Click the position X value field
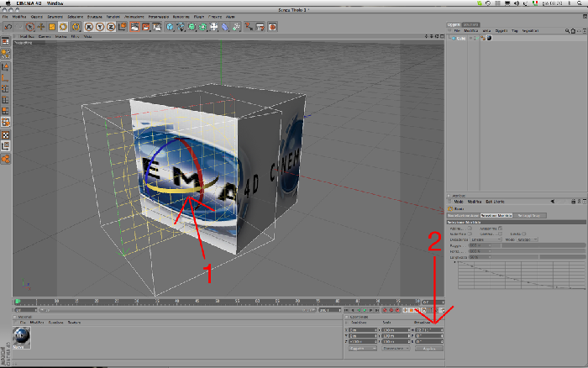This screenshot has height=368, width=588. pos(363,330)
